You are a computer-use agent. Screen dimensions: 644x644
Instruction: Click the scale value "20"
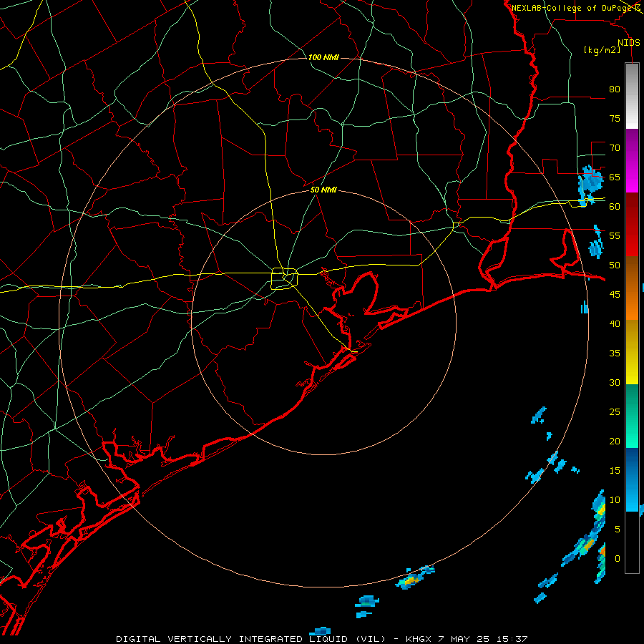click(615, 441)
